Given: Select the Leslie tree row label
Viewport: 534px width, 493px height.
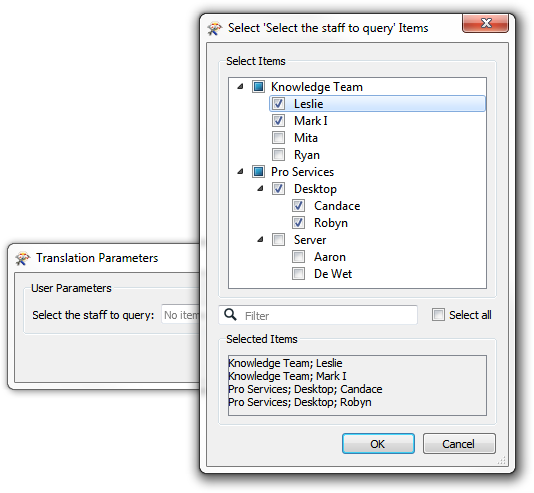Looking at the screenshot, I should (x=309, y=104).
